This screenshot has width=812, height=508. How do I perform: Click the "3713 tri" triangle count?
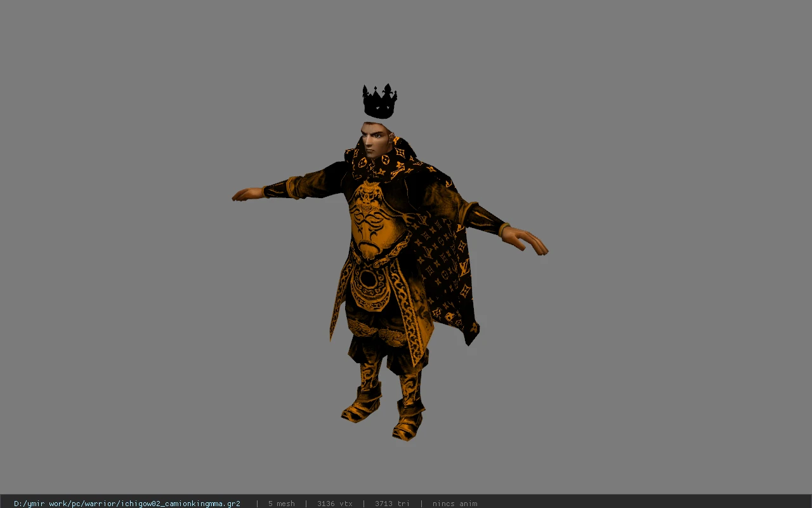(x=392, y=504)
